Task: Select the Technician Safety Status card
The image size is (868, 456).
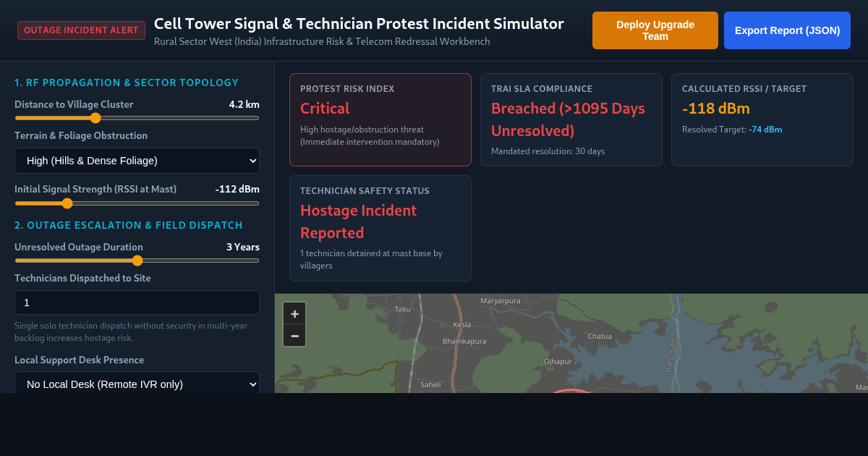Action: tap(380, 228)
